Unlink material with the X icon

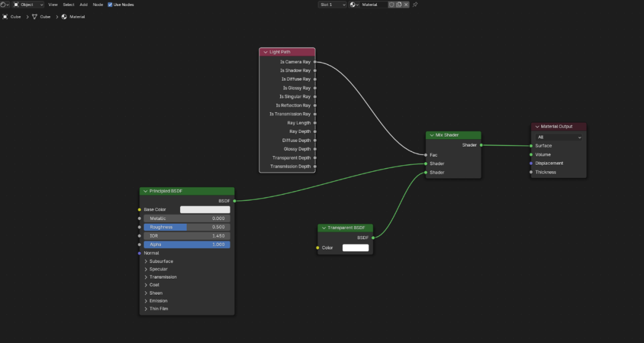pyautogui.click(x=406, y=5)
